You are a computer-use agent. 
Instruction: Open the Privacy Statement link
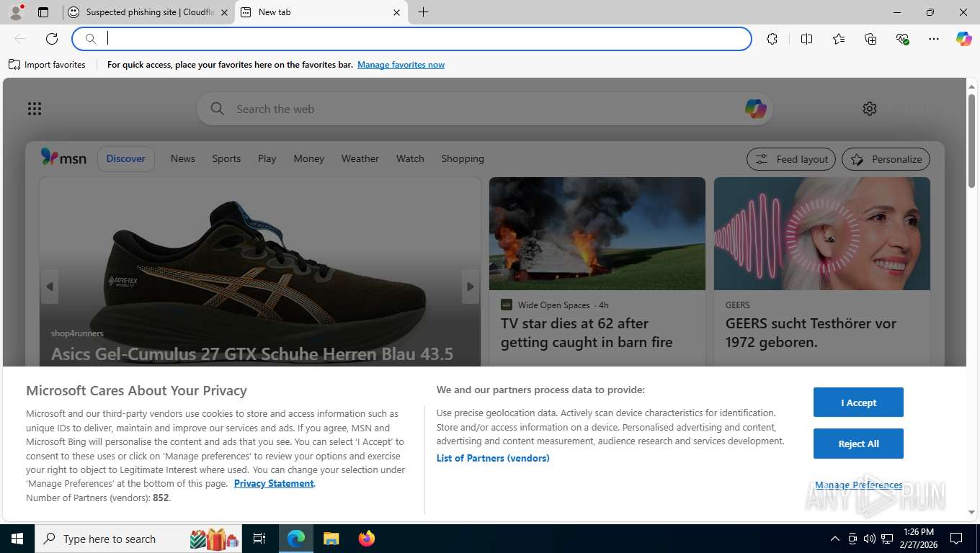coord(274,483)
